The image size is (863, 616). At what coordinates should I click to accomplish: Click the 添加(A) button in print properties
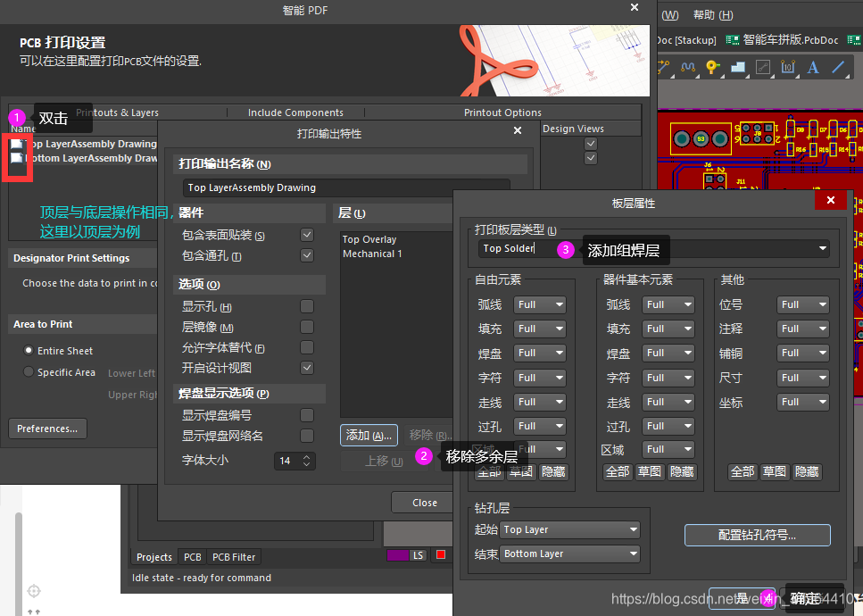click(x=369, y=435)
